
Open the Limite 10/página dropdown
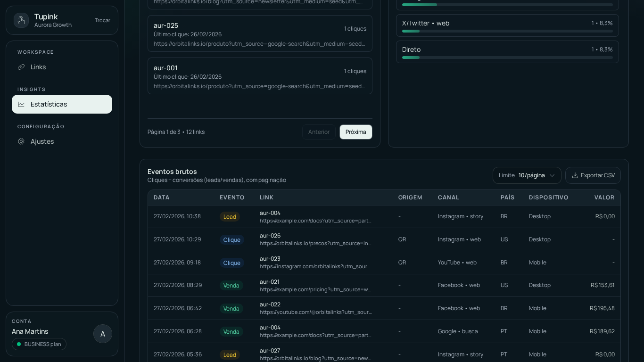click(527, 175)
